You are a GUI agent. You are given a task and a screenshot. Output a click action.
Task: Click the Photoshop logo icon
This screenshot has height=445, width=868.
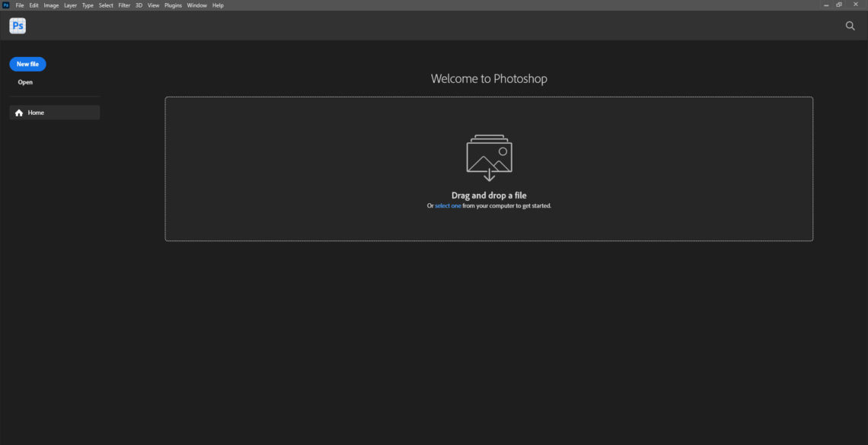[17, 25]
